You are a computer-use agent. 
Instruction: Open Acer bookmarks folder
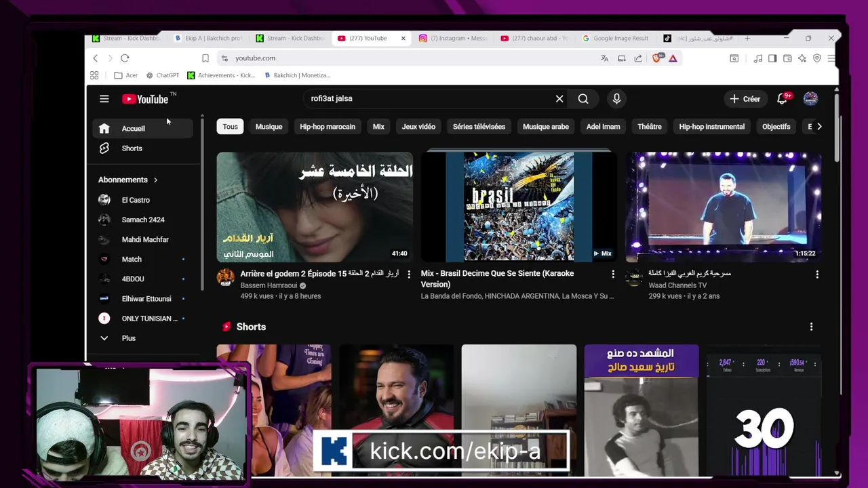pyautogui.click(x=126, y=75)
